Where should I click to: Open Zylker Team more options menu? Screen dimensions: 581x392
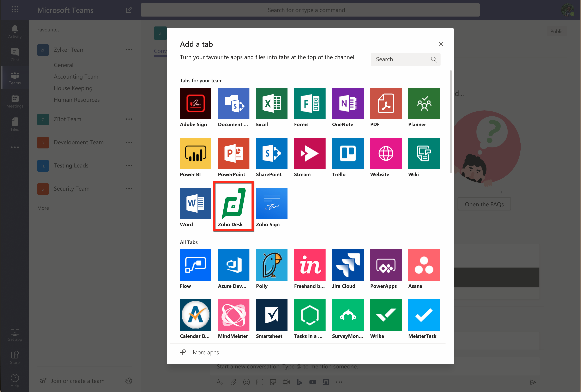(129, 50)
